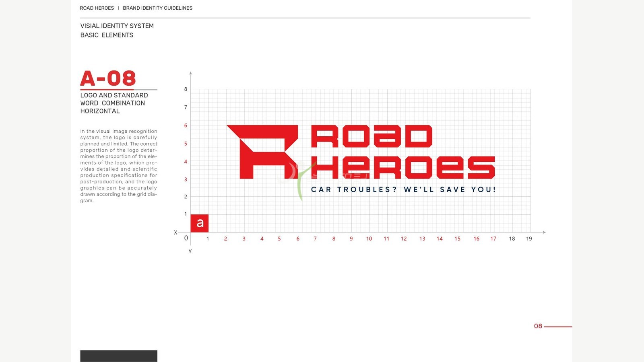Image resolution: width=644 pixels, height=362 pixels.
Task: Select the 'HEROES' wordmark text
Action: pyautogui.click(x=403, y=167)
